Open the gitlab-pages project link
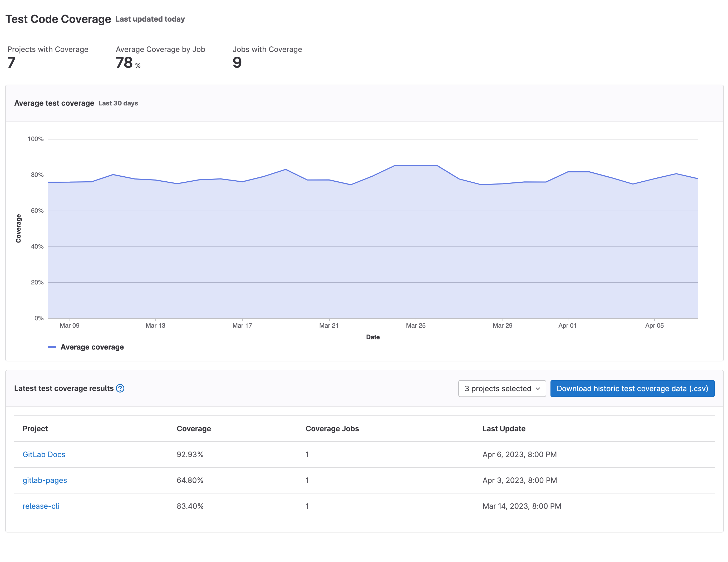The image size is (728, 562). pos(45,480)
